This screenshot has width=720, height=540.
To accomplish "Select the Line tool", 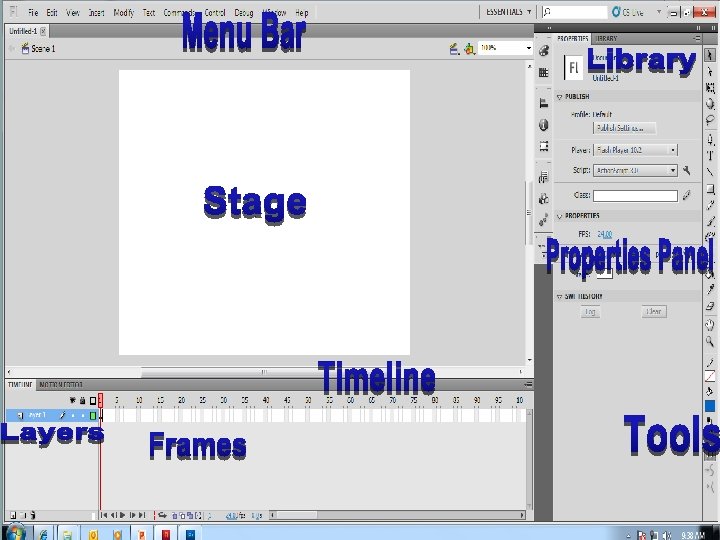I will click(x=710, y=172).
